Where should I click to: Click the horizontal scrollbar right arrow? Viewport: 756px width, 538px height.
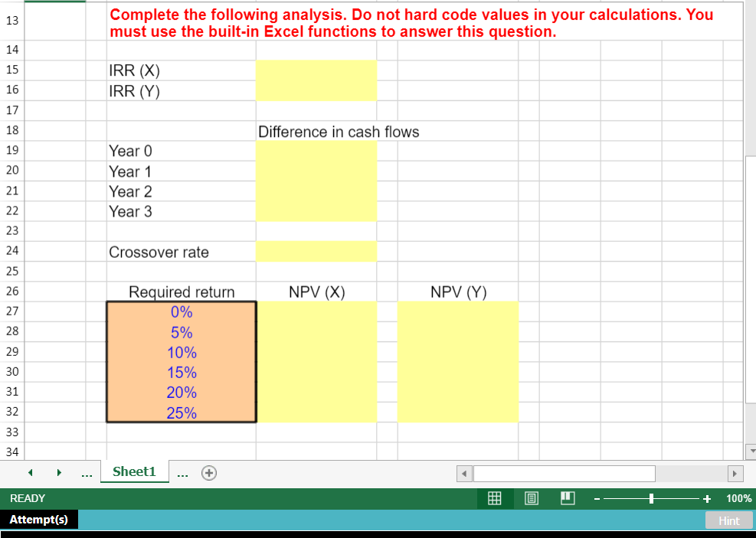(x=735, y=473)
